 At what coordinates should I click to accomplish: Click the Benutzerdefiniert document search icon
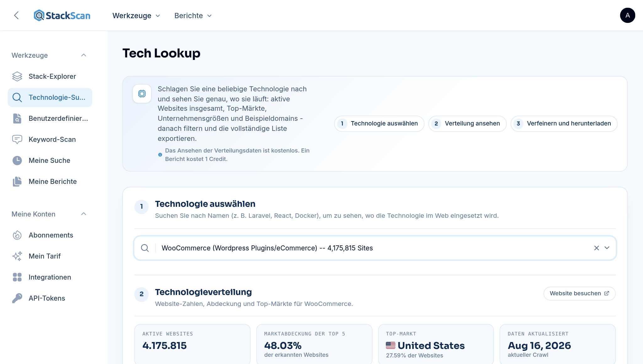tap(17, 118)
